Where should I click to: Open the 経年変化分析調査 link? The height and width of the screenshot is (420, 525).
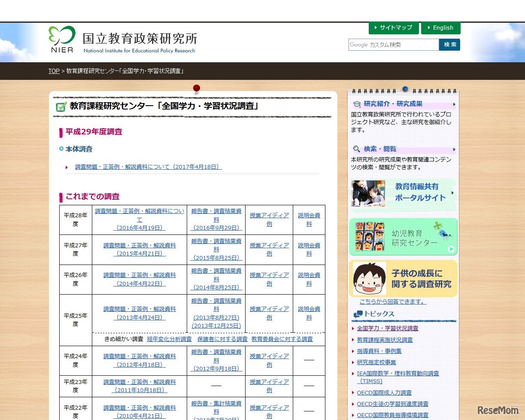[169, 339]
